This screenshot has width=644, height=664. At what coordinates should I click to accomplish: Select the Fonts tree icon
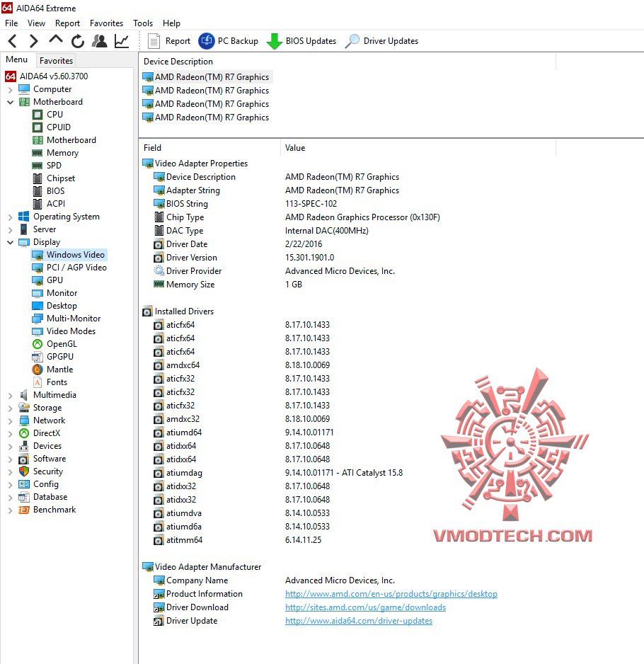click(38, 382)
